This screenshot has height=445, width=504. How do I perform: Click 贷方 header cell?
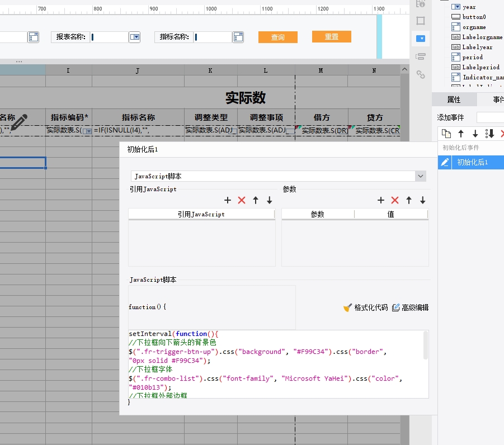tap(374, 117)
